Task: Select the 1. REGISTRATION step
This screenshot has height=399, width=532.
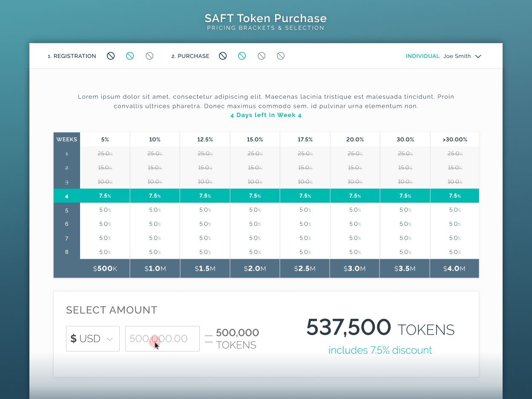Action: [x=72, y=56]
